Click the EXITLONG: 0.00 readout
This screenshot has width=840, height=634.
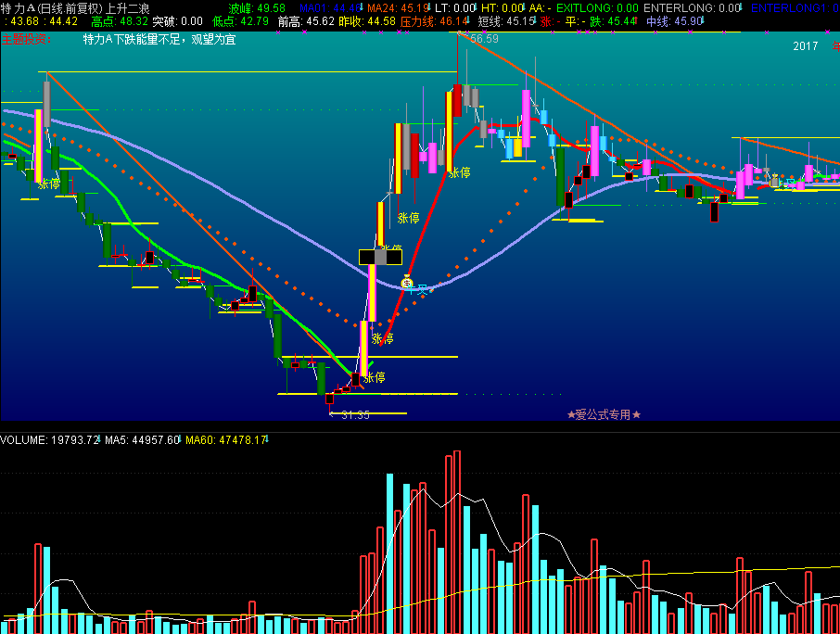click(597, 8)
